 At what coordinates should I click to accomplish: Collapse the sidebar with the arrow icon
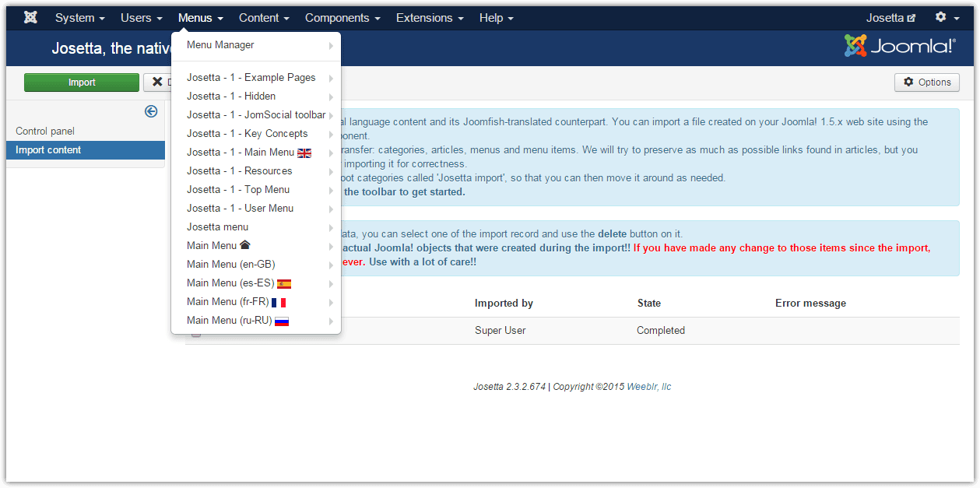151,111
